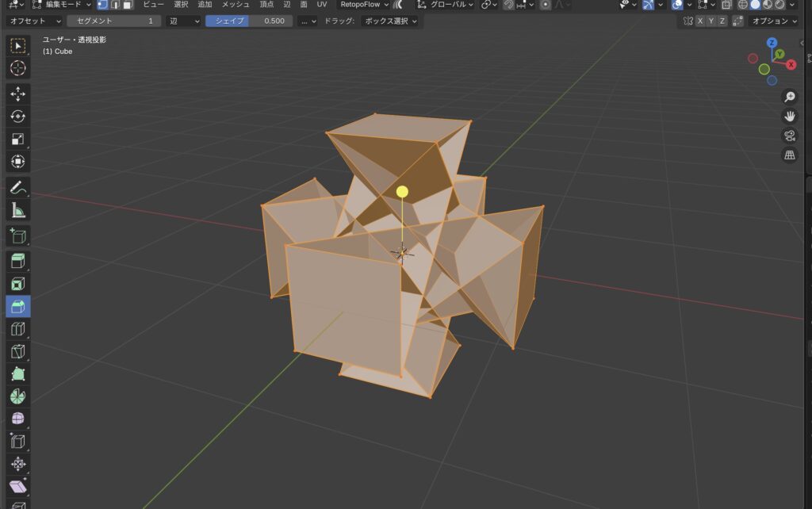
Task: Select the Loop Cut tool
Action: [x=18, y=329]
